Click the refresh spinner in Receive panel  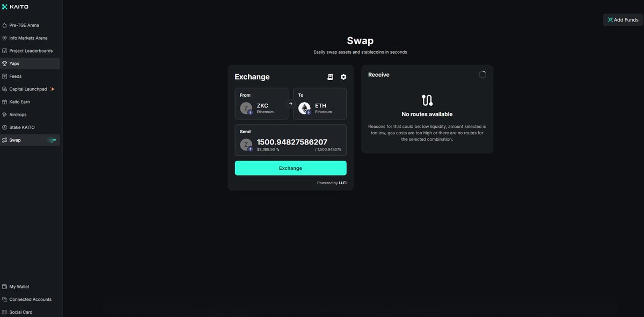click(482, 75)
